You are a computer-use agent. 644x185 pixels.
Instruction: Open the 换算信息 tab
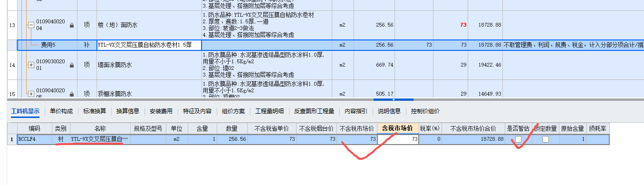pos(128,111)
